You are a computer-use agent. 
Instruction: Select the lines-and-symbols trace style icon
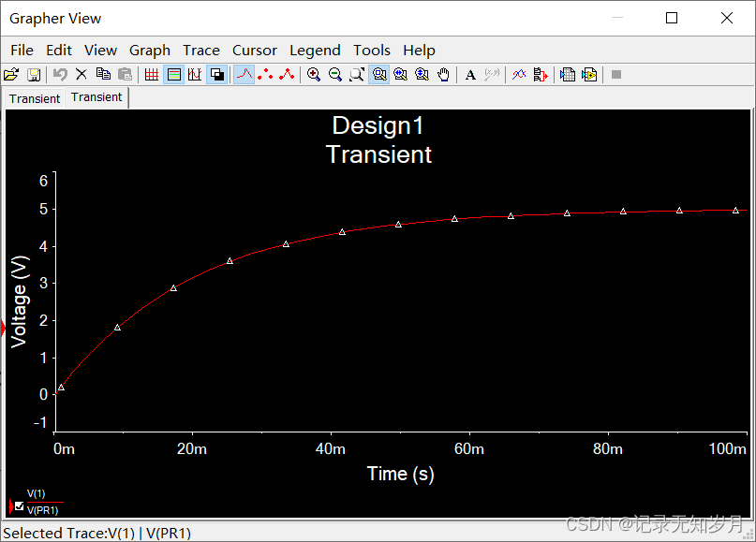pyautogui.click(x=287, y=75)
